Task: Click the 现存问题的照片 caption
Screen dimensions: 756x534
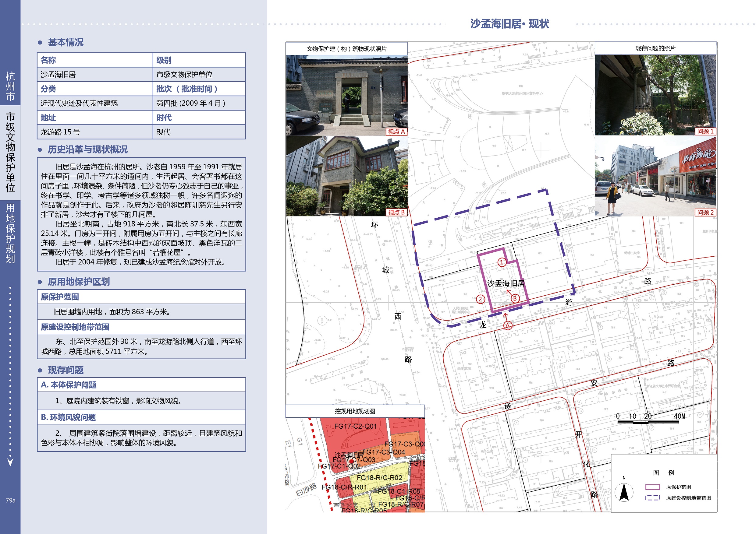Action: [655, 48]
